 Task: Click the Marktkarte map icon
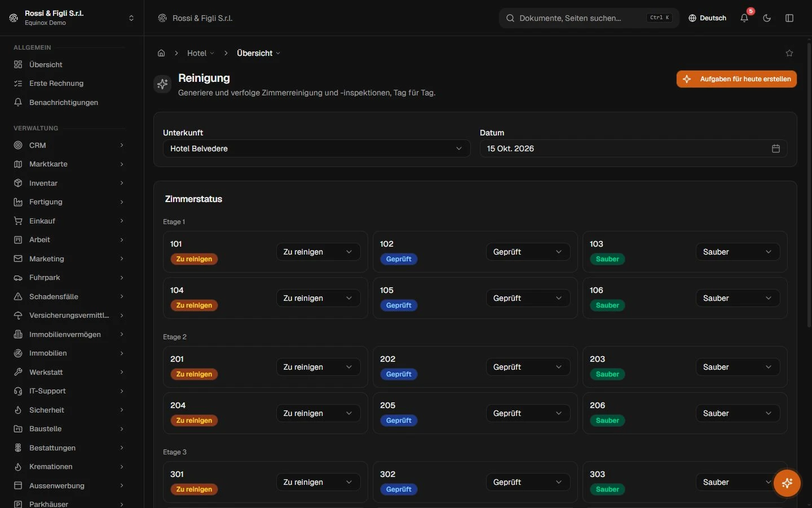point(18,164)
